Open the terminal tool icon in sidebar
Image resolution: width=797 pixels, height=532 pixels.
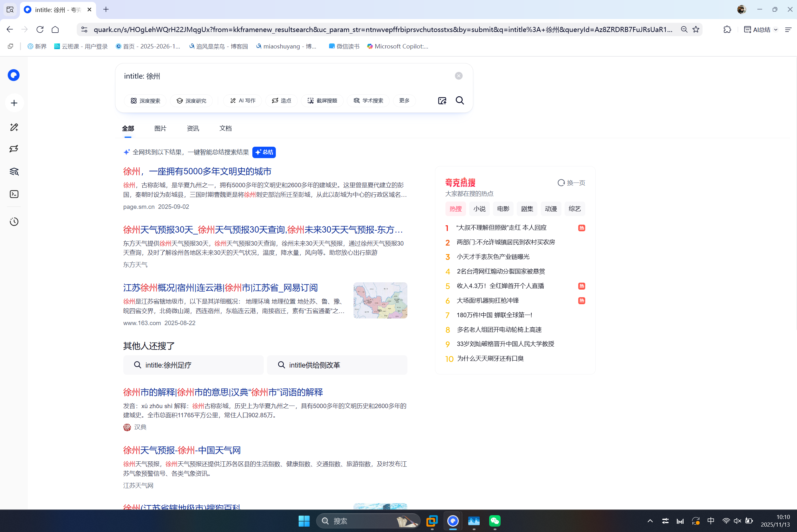pos(14,194)
